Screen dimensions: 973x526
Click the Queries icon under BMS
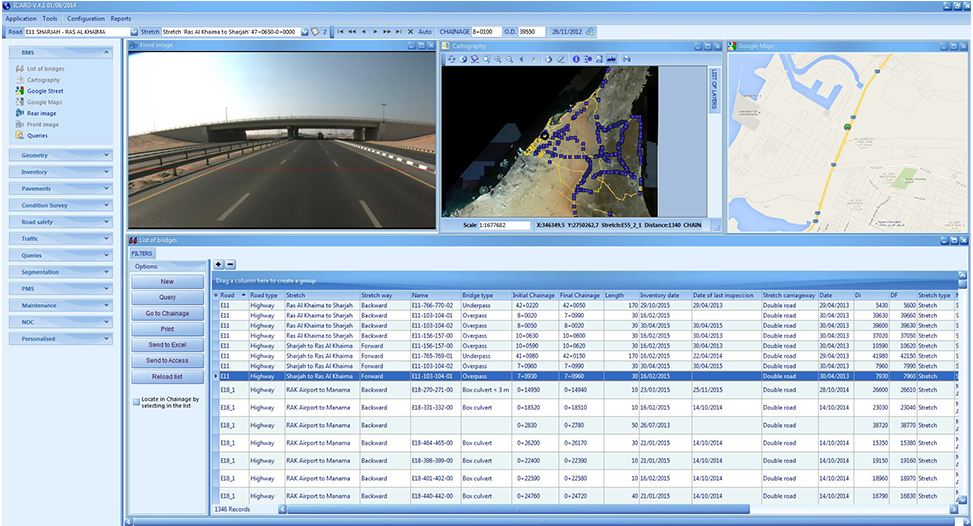coord(19,135)
